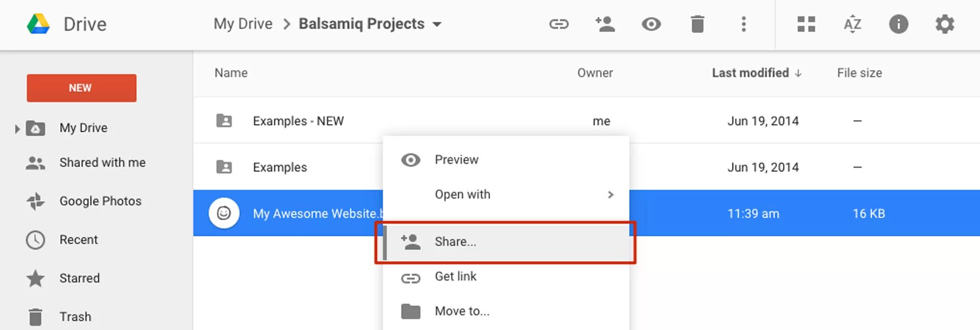Click the add people share toolbar icon
Screen dimensions: 980x330
click(x=605, y=24)
